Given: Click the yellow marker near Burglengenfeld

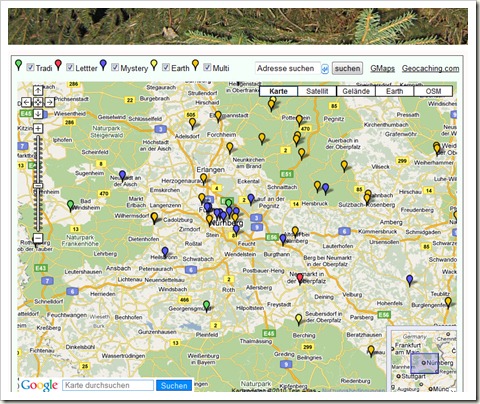Looking at the screenshot, I should (x=448, y=303).
